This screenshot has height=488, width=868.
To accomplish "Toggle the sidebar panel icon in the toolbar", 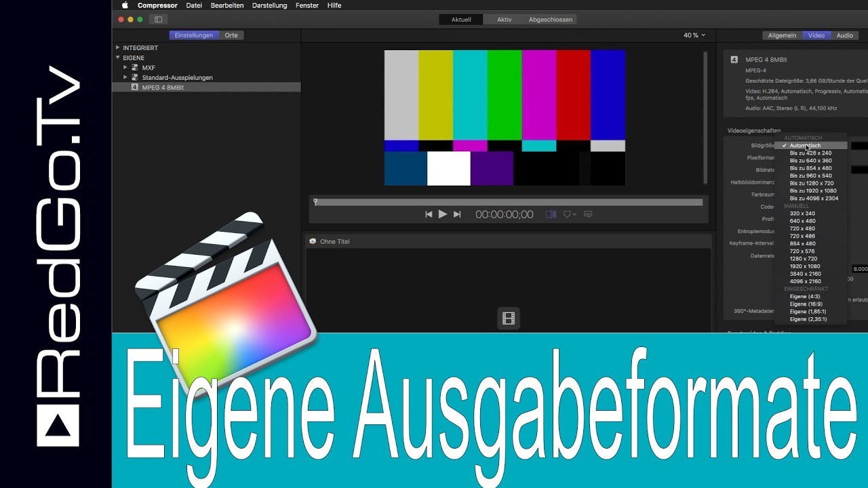I will coord(159,20).
